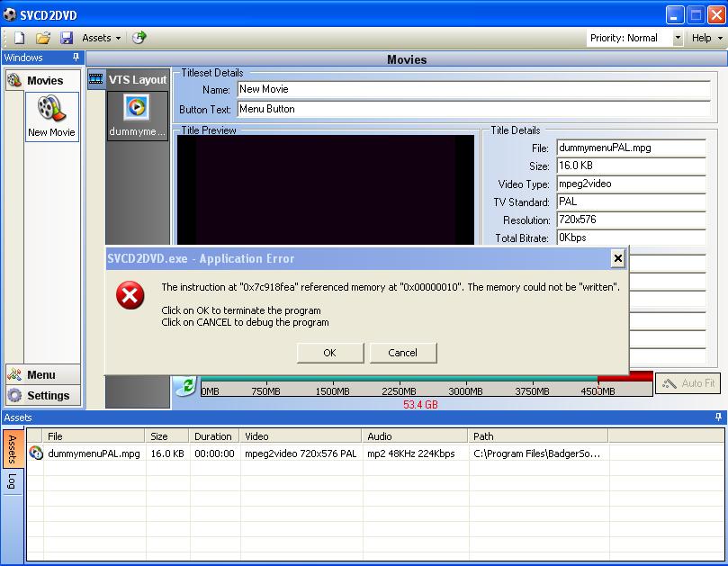Click OK to terminate the program
Screen dimensions: 728x566
pyautogui.click(x=330, y=353)
